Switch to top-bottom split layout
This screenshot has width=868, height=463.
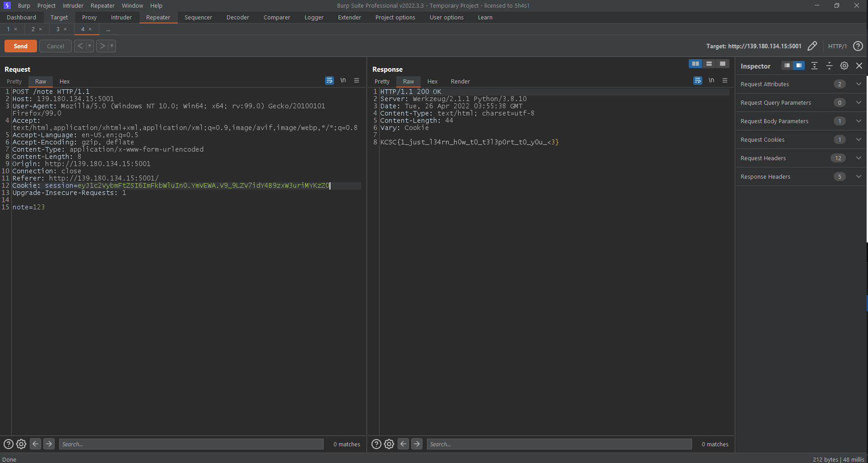709,64
